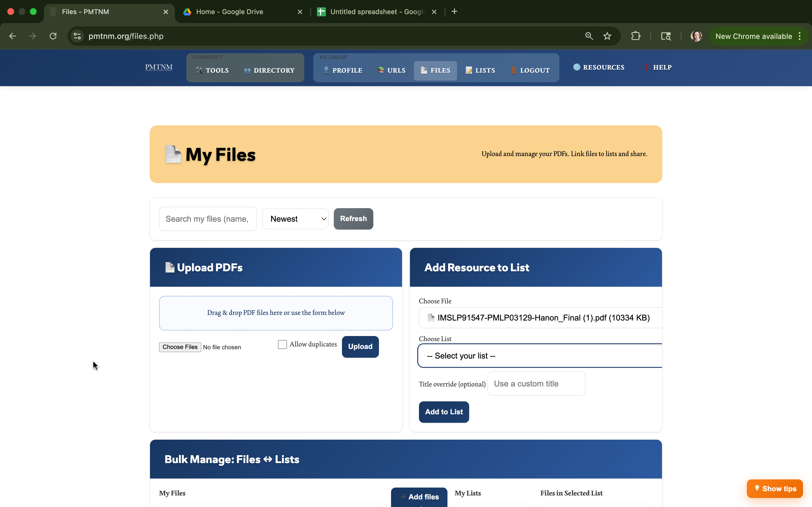Click the Refresh button
This screenshot has width=812, height=507.
point(353,219)
